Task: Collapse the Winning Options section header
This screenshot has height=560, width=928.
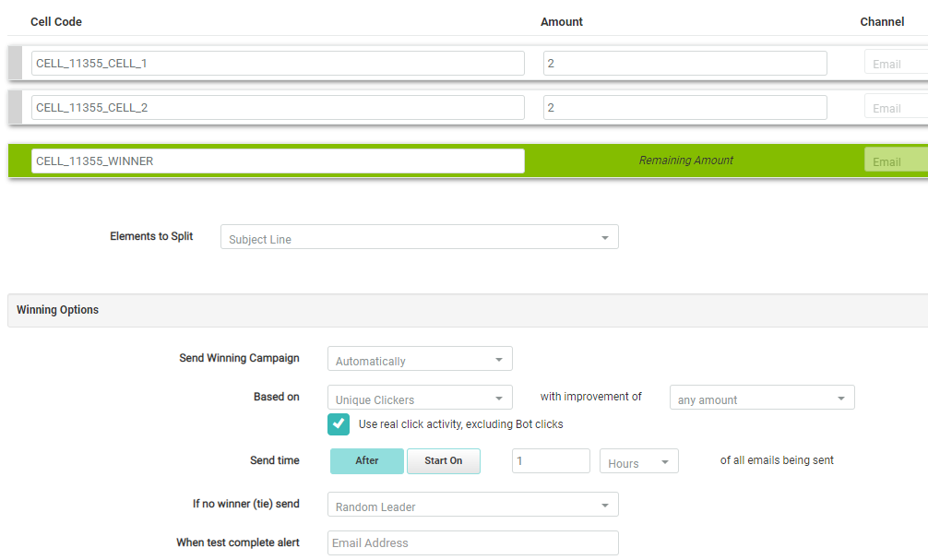Action: point(57,310)
